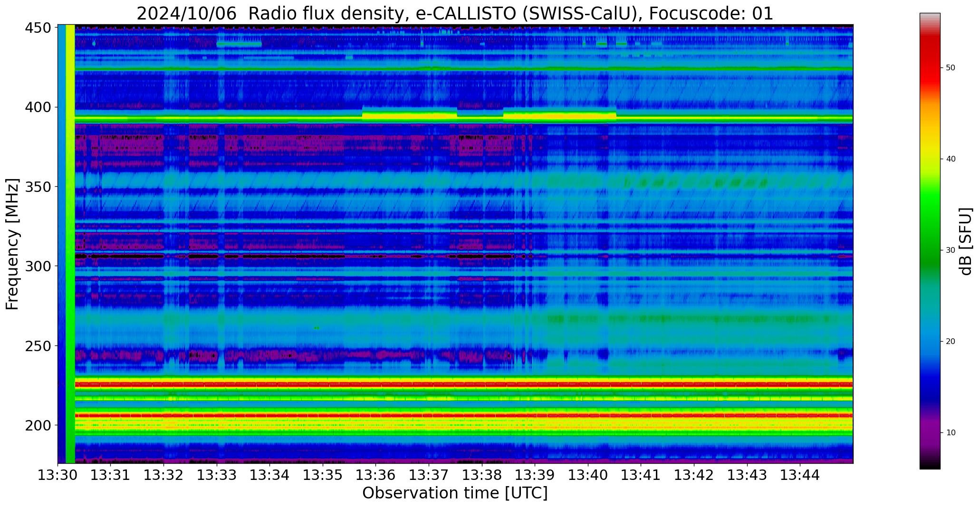Click the 13:43 time tick label

coord(747,475)
